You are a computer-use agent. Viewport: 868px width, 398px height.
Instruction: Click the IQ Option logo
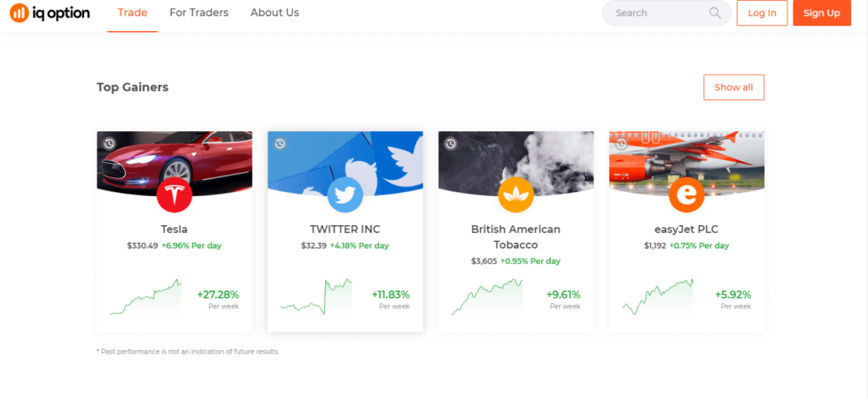tap(50, 12)
